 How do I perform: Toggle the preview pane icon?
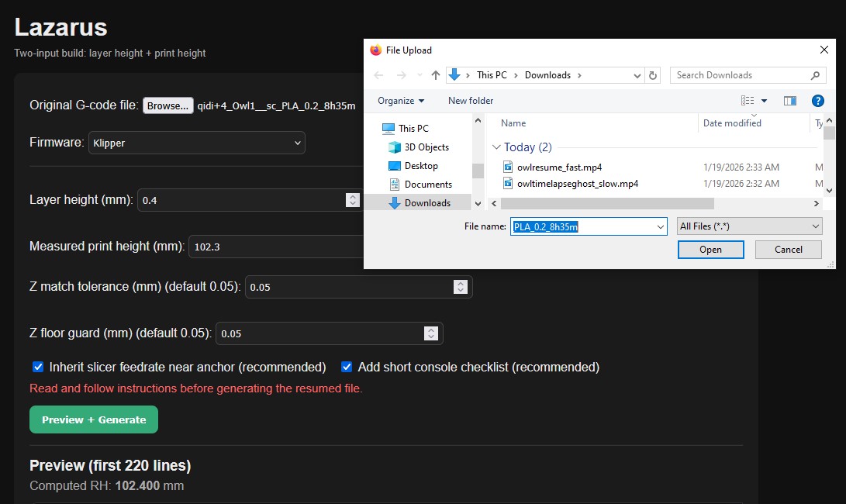point(790,101)
